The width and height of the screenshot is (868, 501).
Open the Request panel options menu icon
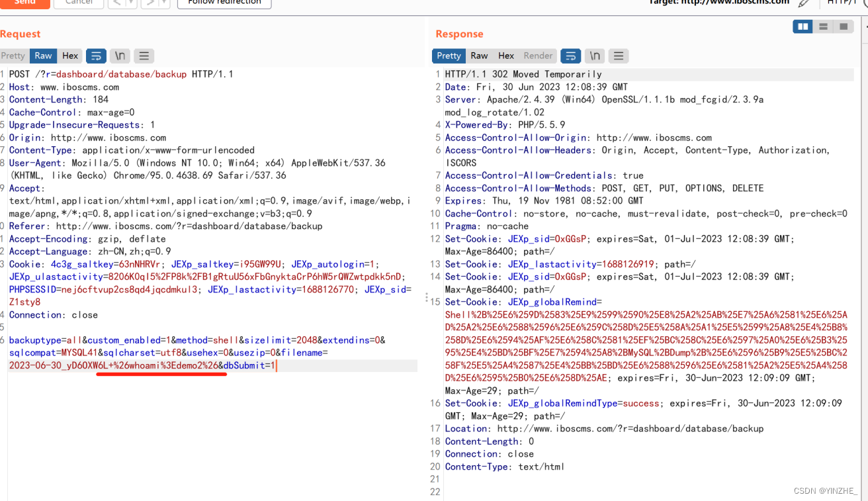coord(144,56)
